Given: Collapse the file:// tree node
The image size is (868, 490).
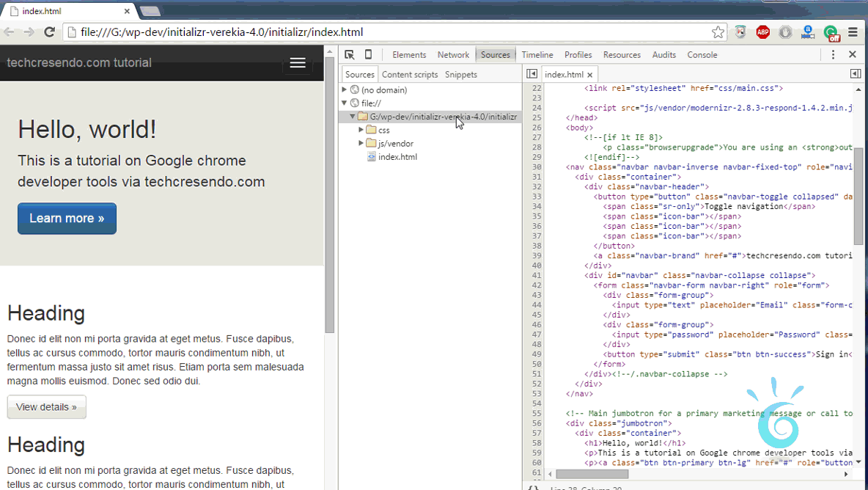Looking at the screenshot, I should pos(345,103).
